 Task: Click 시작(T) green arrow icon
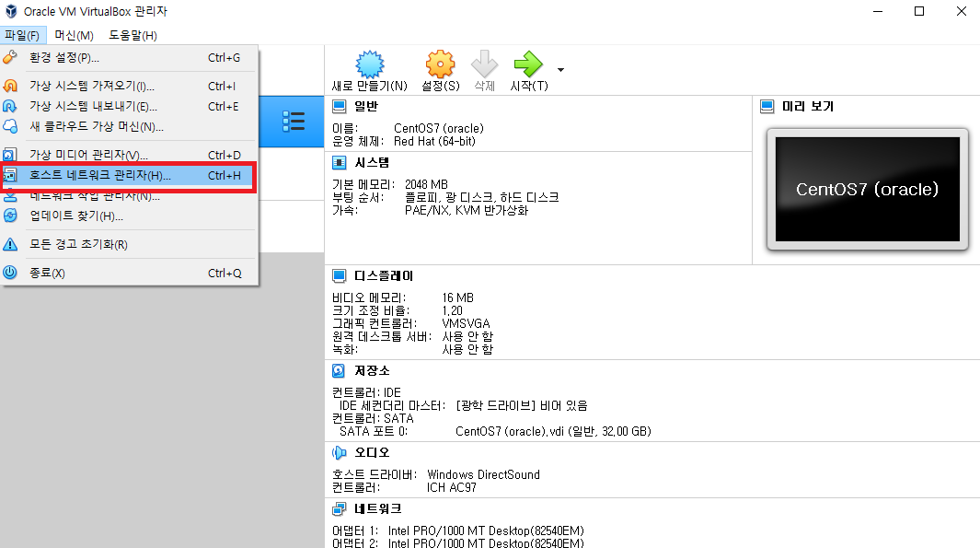pyautogui.click(x=528, y=64)
